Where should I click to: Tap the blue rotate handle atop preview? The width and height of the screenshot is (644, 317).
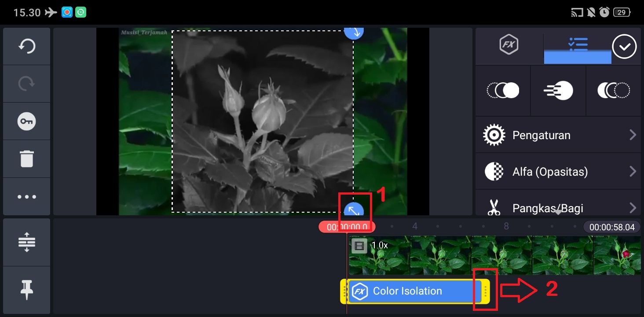tap(354, 33)
